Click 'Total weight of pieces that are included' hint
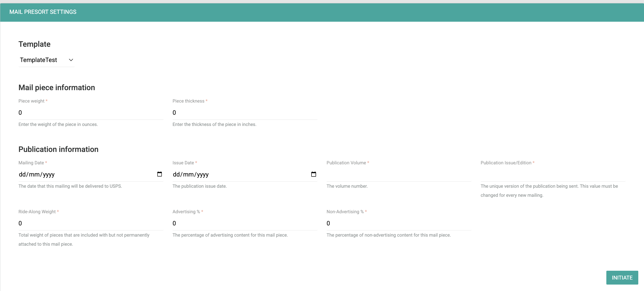644x291 pixels. point(84,239)
